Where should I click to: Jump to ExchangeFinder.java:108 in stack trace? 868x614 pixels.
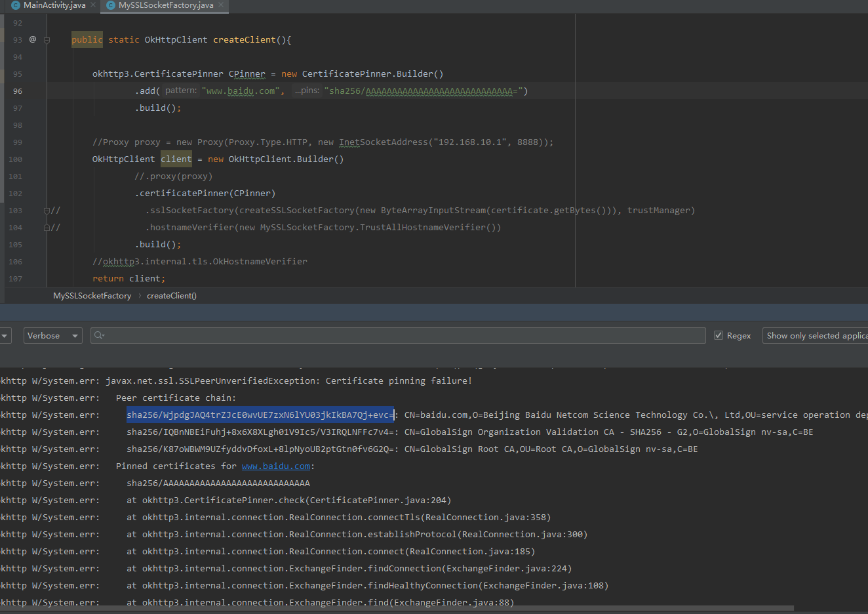[543, 586]
